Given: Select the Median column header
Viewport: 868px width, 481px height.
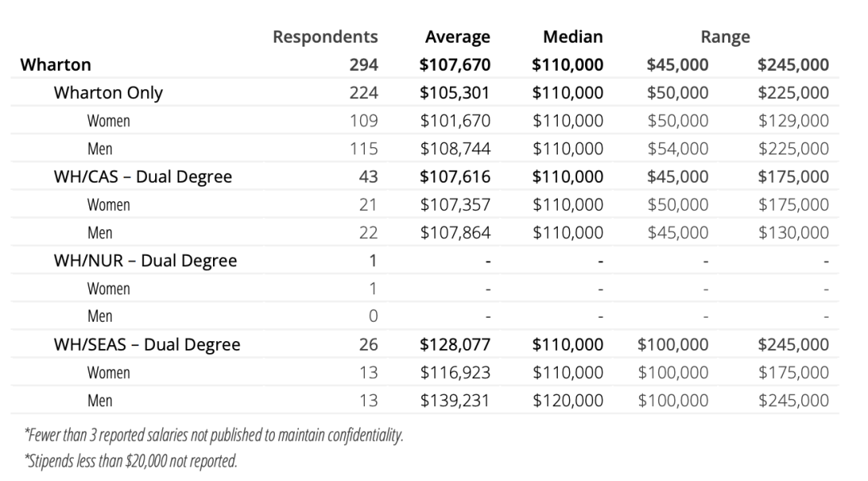Looking at the screenshot, I should click(572, 37).
